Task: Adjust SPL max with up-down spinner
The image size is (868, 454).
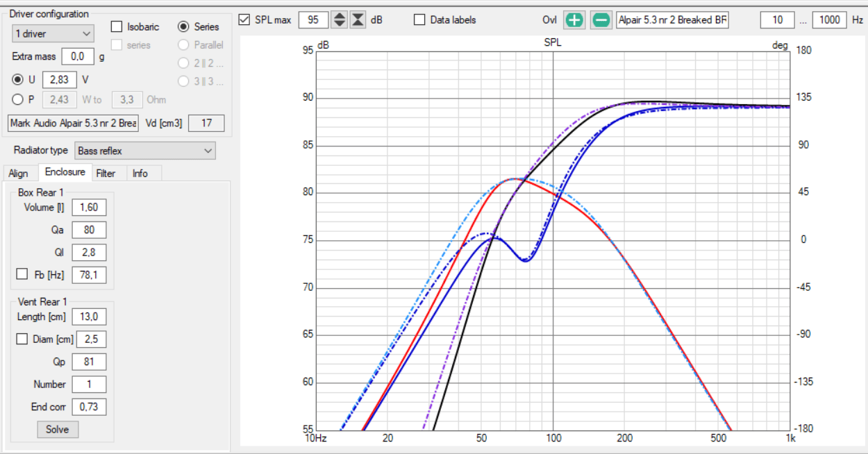Action: [x=339, y=20]
